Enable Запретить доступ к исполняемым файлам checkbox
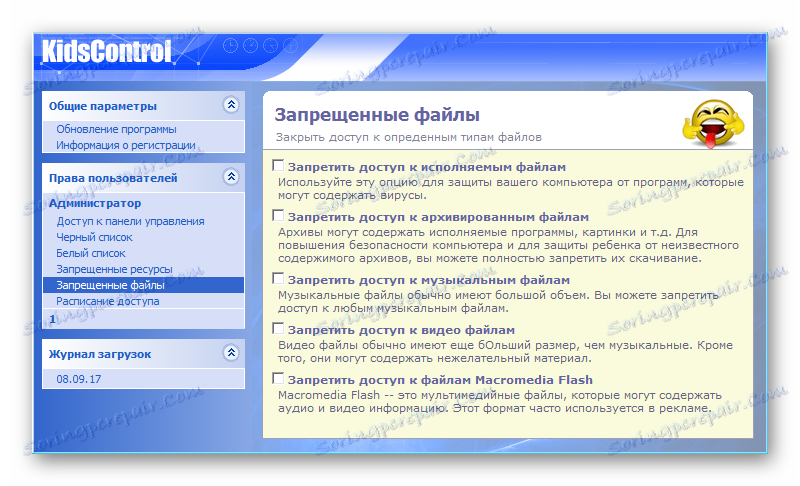The image size is (800, 486). point(278,165)
